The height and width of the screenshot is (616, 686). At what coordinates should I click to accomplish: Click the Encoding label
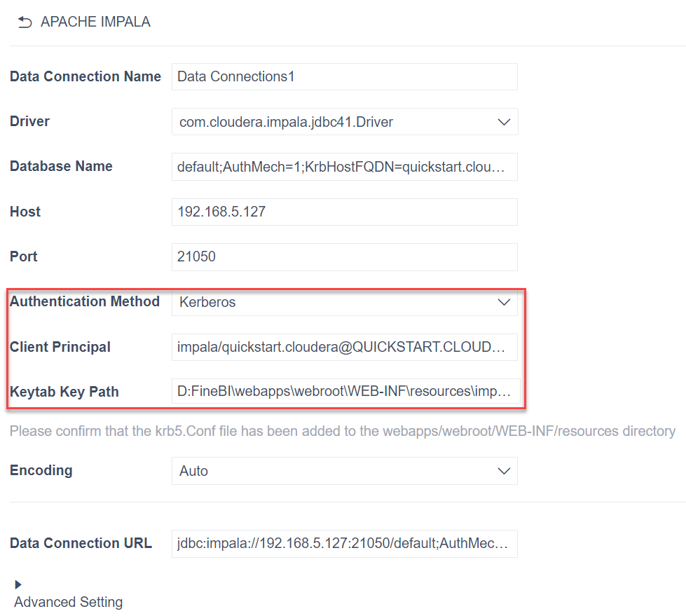click(x=41, y=470)
